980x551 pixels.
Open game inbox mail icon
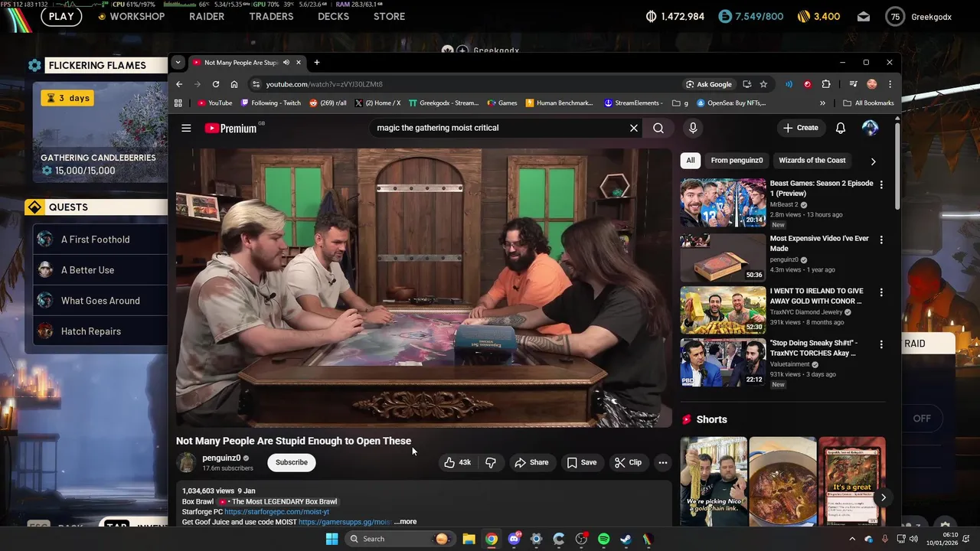(x=864, y=16)
